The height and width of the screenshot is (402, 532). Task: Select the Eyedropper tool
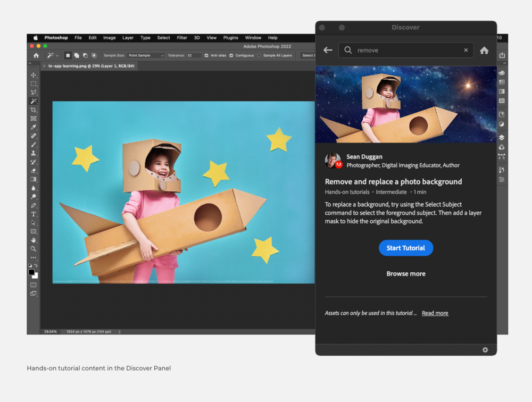(x=33, y=127)
